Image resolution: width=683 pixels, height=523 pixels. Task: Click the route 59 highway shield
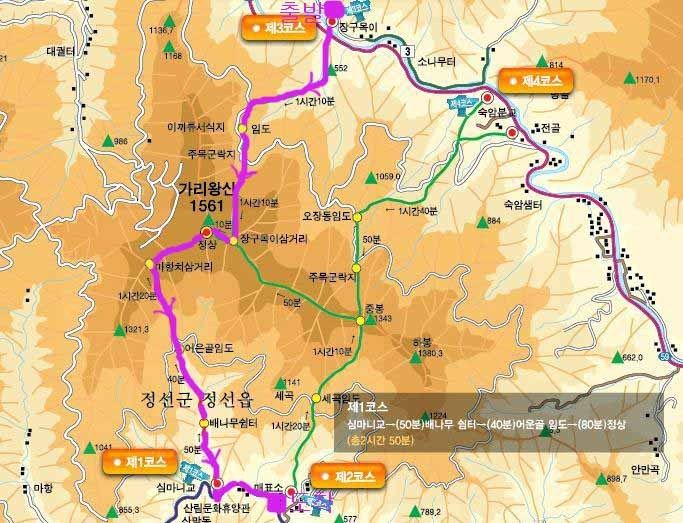[x=666, y=356]
